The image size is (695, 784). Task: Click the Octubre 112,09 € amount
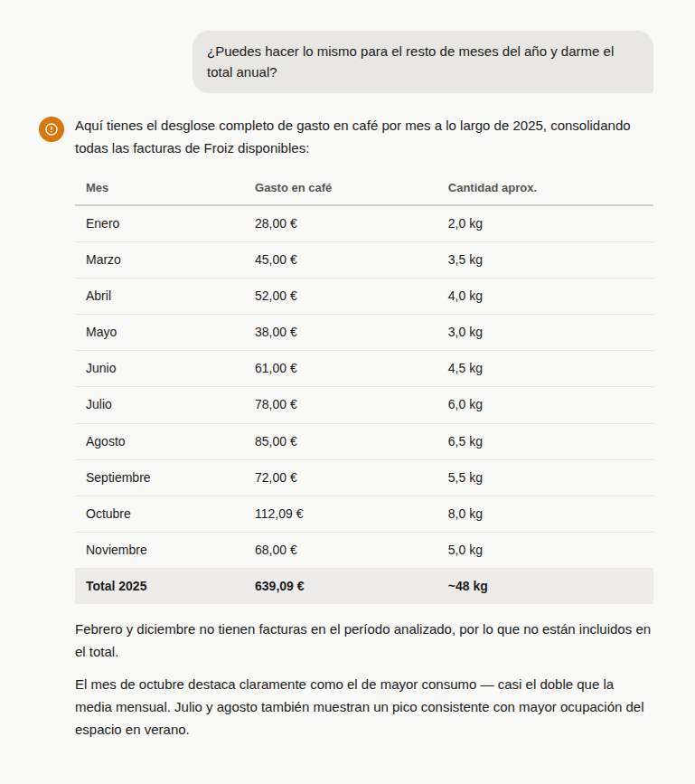(278, 514)
